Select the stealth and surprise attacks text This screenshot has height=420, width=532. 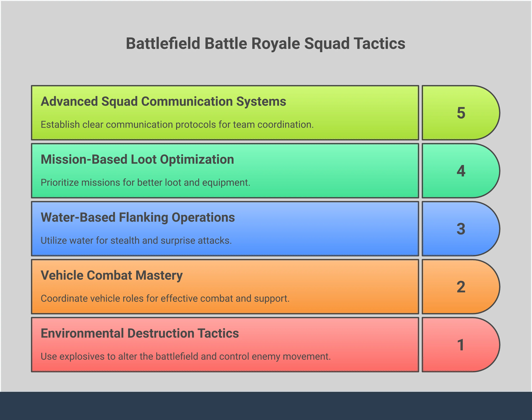pos(136,240)
